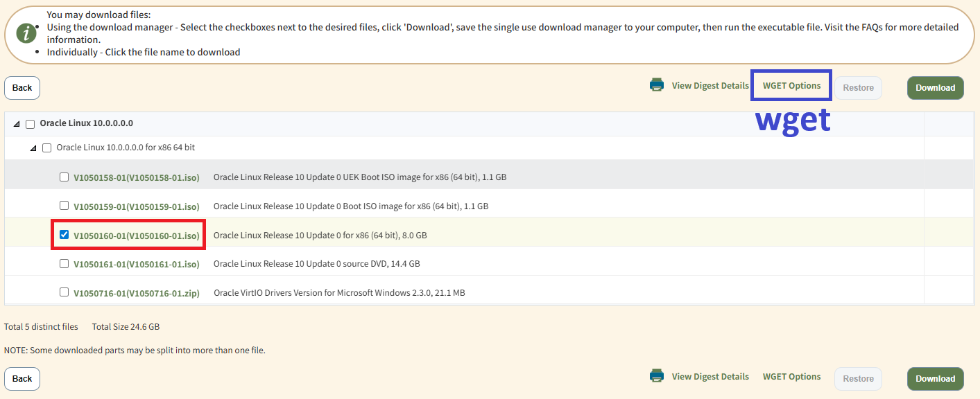Tick the V1050159-01 checkbox
This screenshot has width=980, height=399.
point(64,206)
